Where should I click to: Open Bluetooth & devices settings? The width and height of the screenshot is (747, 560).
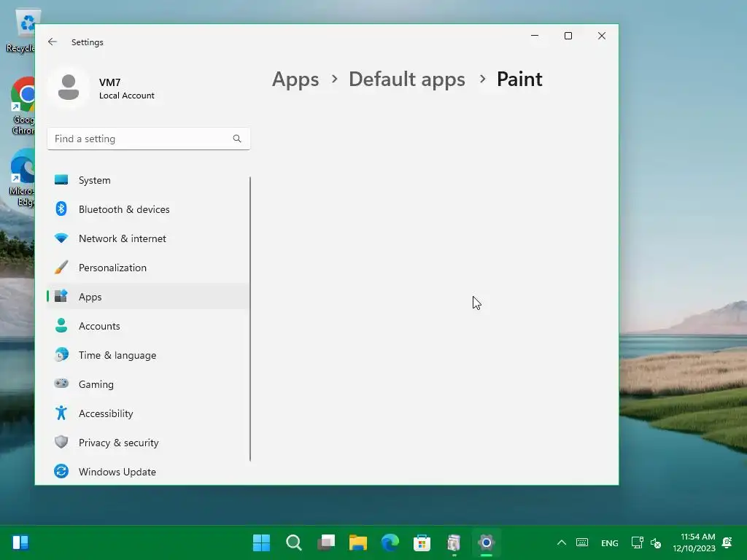coord(148,209)
